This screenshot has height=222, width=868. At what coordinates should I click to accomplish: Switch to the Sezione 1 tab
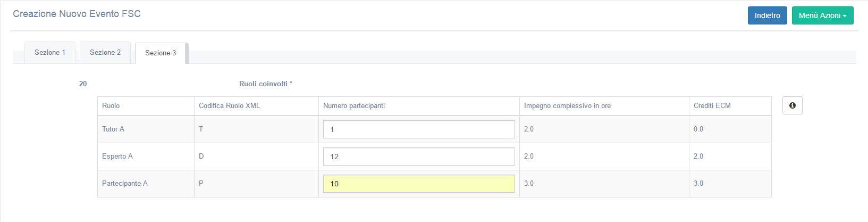point(50,53)
